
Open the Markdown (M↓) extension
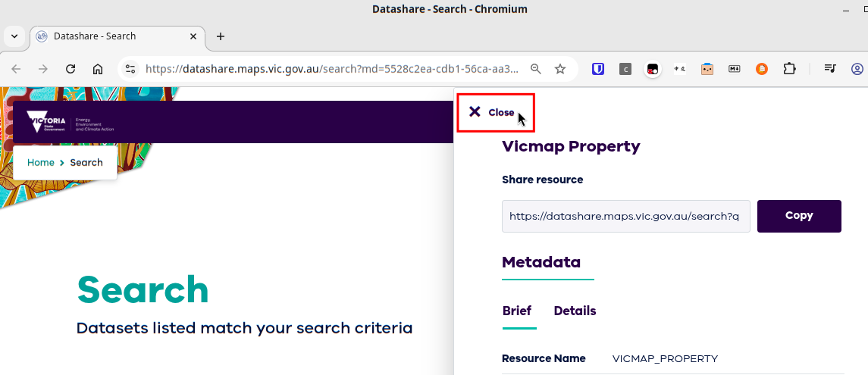click(735, 69)
